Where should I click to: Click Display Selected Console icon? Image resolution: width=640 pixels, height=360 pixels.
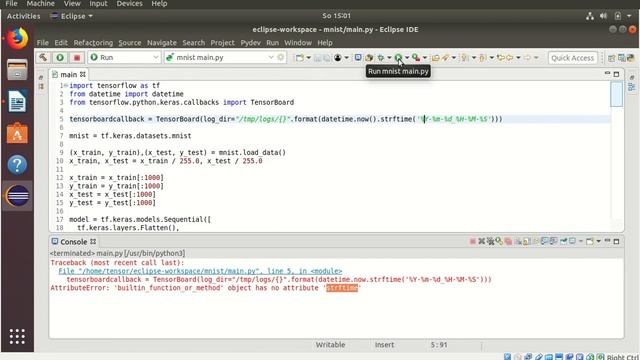point(572,242)
